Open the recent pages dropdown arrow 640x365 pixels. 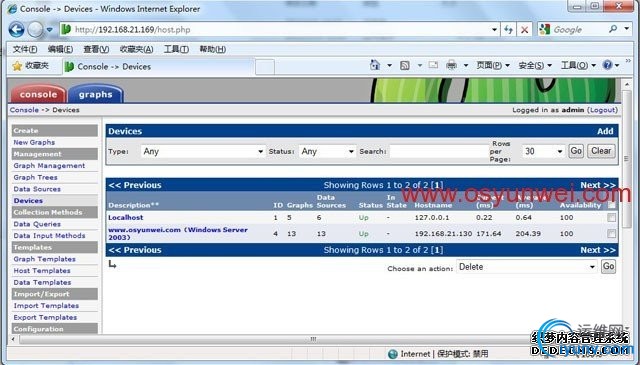(x=49, y=30)
